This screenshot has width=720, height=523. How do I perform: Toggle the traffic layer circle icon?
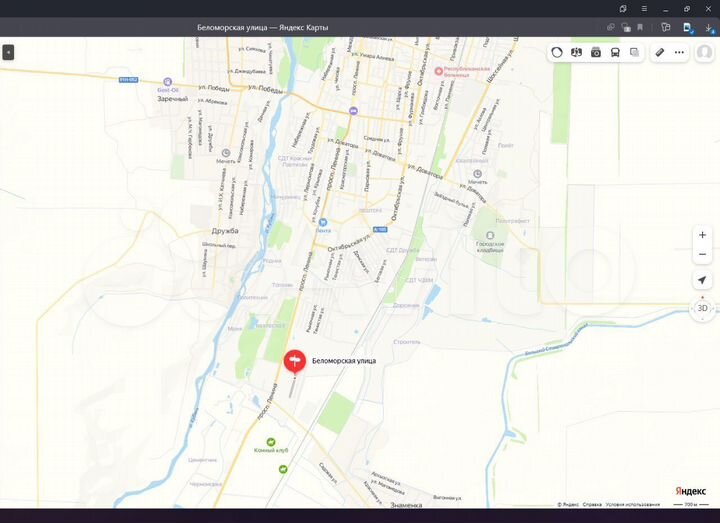pos(557,52)
